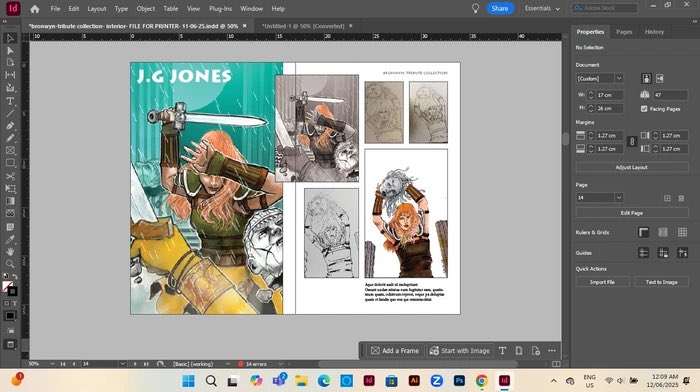Select the Free Transform tool
The width and height of the screenshot is (700, 392).
pyautogui.click(x=10, y=188)
